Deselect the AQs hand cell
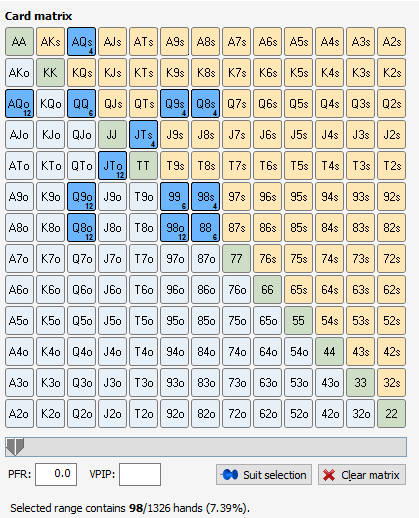419x518 pixels. [81, 42]
